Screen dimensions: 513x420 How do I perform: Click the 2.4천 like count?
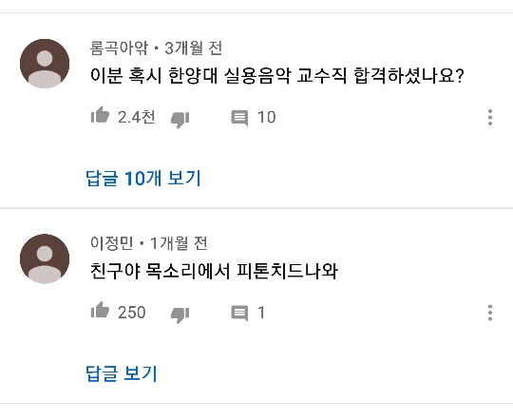coord(137,117)
